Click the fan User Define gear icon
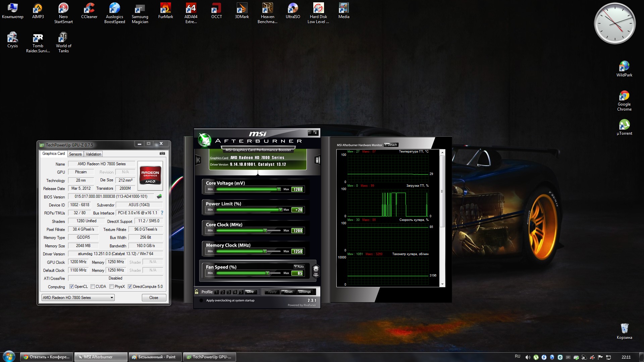The width and height of the screenshot is (644, 362). [x=316, y=270]
